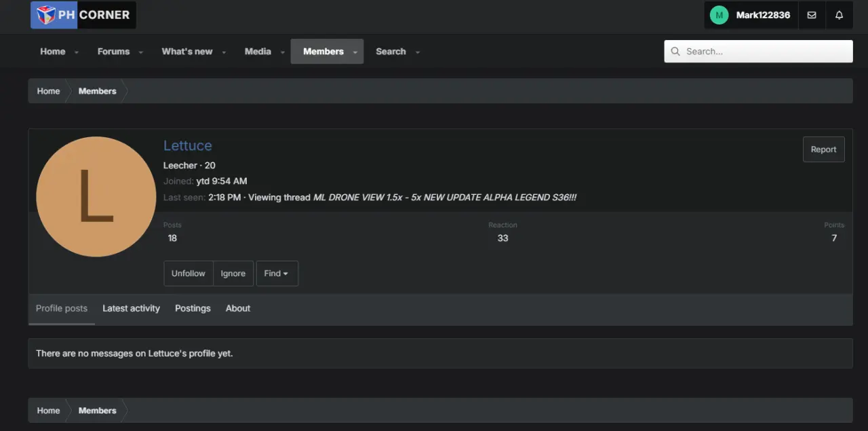The width and height of the screenshot is (868, 431).
Task: Switch to the Profile posts tab
Action: coord(62,308)
